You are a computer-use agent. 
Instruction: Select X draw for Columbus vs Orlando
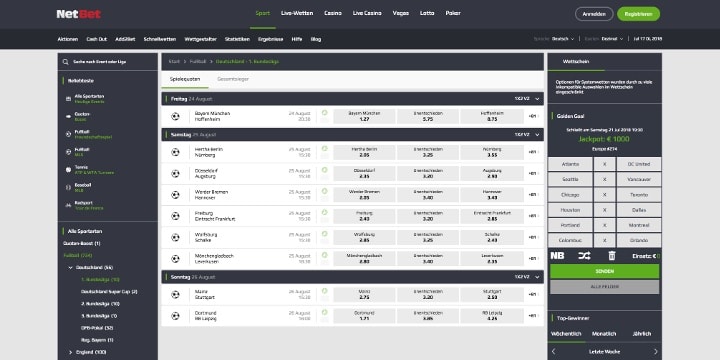coord(604,240)
